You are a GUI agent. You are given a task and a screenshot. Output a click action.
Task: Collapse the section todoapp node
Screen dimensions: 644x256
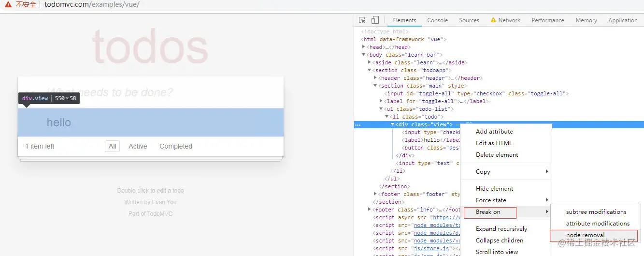coord(370,70)
